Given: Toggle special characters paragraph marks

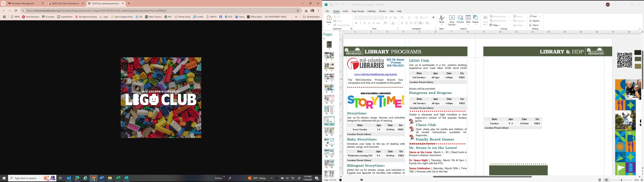Looking at the screenshot, I should coord(433,17).
